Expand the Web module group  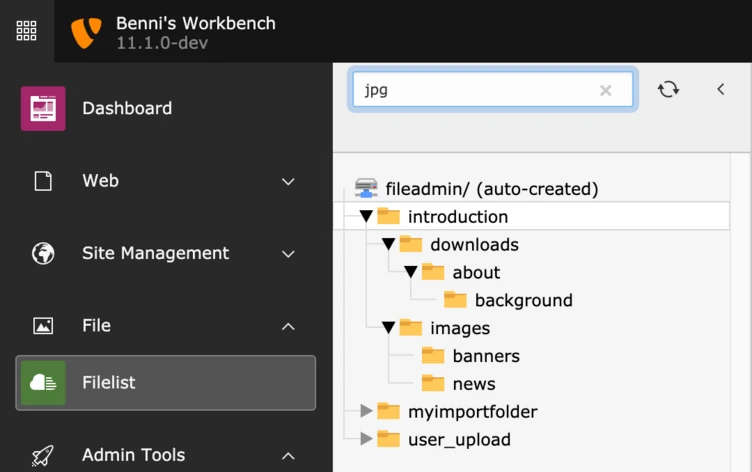(x=288, y=182)
